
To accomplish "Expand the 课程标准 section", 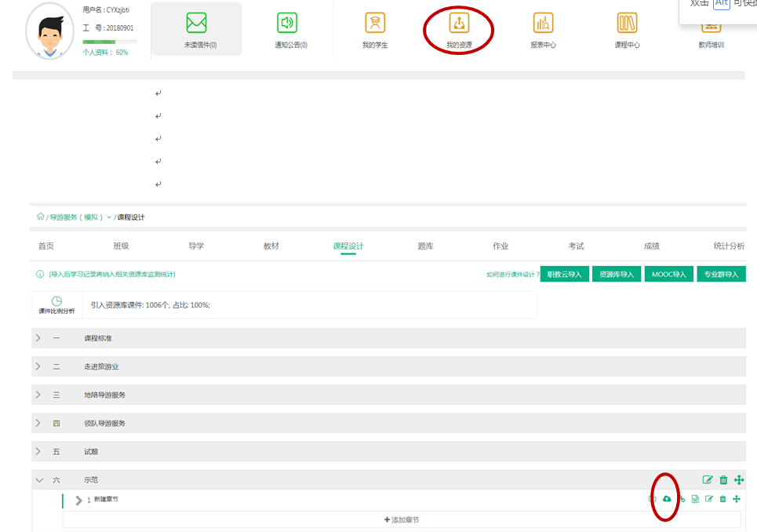I will [38, 338].
